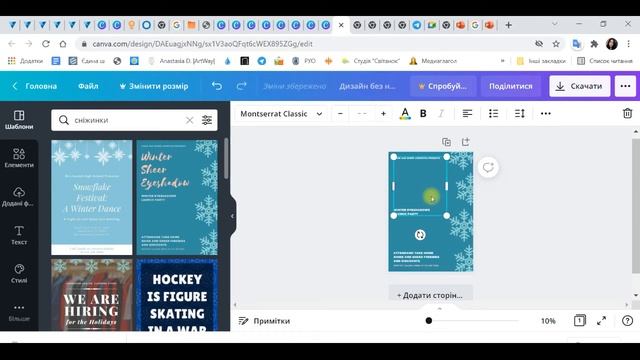Open more text options (three dots) in toolbar

pos(546,114)
